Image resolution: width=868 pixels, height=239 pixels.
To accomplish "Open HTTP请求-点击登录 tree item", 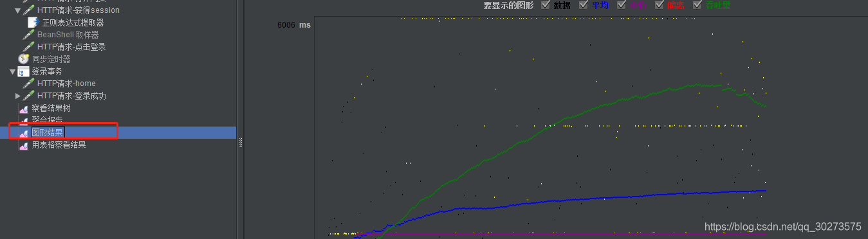I will [x=71, y=47].
